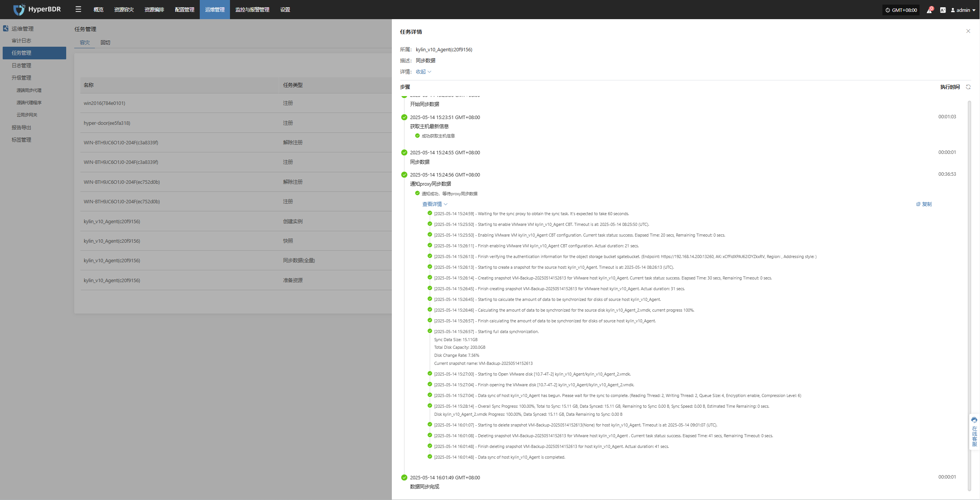Click the HyperBDR shield logo
The image size is (980, 500).
pos(19,10)
